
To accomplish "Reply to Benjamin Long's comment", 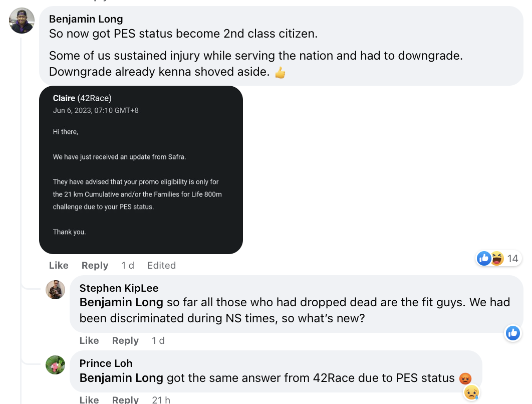I will click(95, 266).
